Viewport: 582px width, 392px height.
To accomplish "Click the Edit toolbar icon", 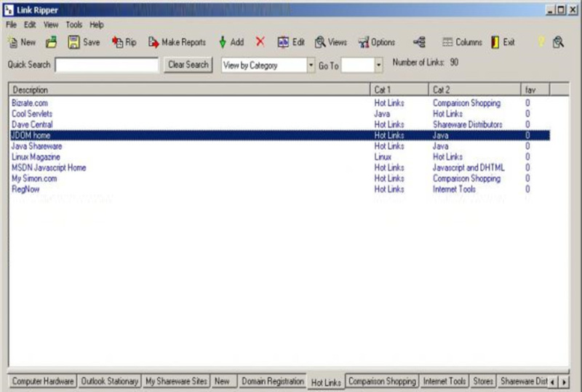I will pos(283,42).
